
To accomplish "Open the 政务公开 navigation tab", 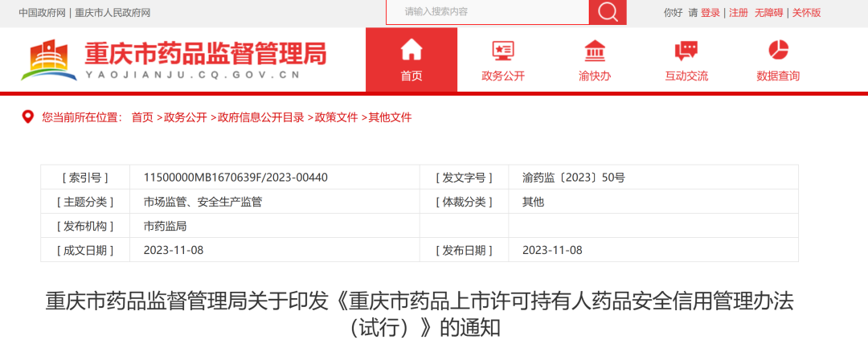I will pos(503,59).
